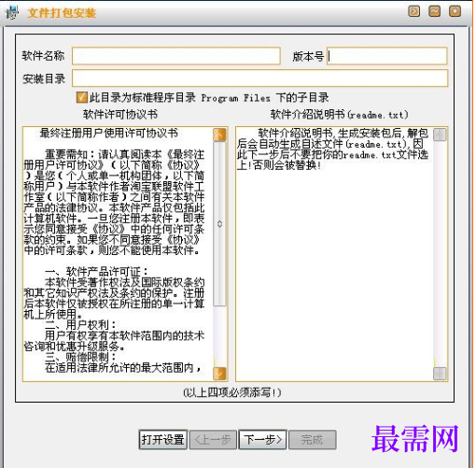
Task: Click the (以上四项必须添写!) note
Action: tap(232, 392)
